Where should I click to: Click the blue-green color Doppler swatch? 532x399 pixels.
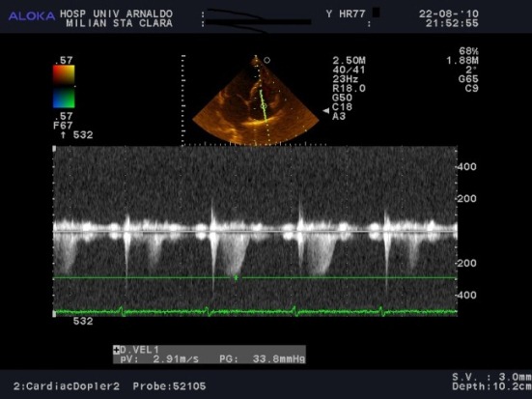(64, 99)
